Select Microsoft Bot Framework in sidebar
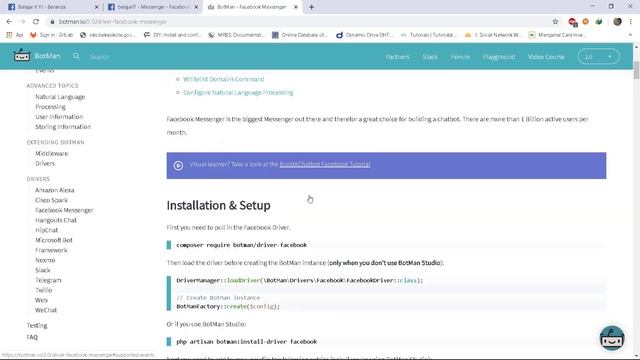This screenshot has width=640, height=360. click(x=54, y=245)
